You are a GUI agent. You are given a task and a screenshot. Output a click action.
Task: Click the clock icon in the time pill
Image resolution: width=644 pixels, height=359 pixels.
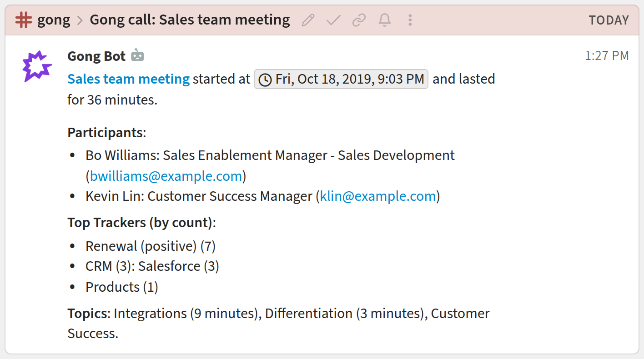pos(265,80)
